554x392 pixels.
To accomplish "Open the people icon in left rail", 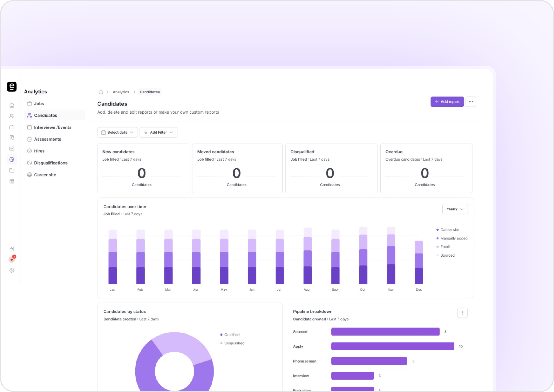I will [12, 116].
